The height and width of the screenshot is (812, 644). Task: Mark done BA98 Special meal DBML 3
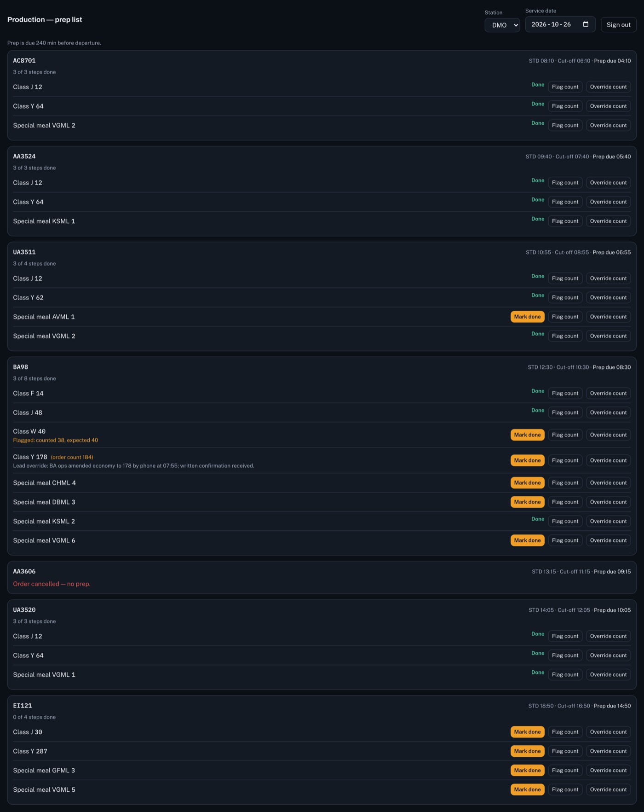click(528, 502)
